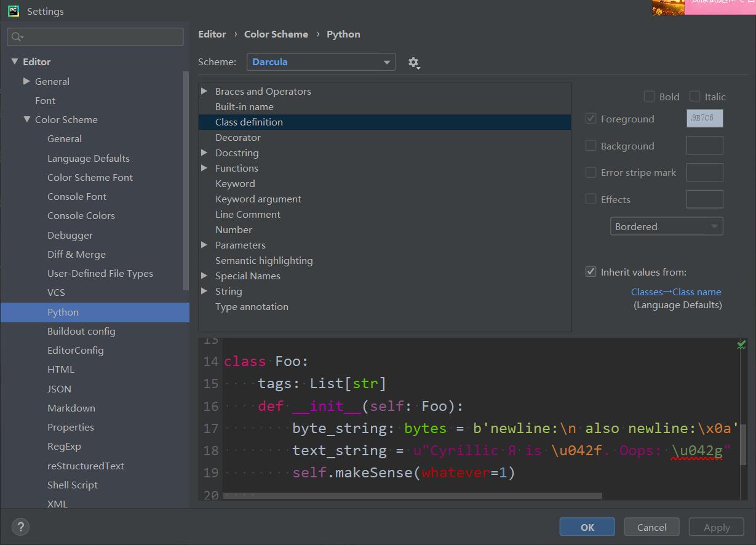
Task: Open Shell Script color settings
Action: point(73,485)
